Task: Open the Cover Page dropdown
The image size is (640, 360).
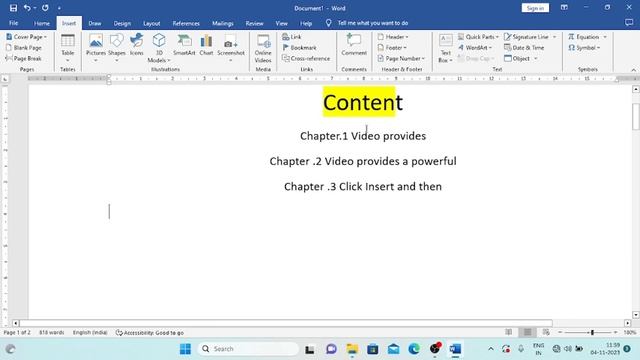Action: point(27,37)
